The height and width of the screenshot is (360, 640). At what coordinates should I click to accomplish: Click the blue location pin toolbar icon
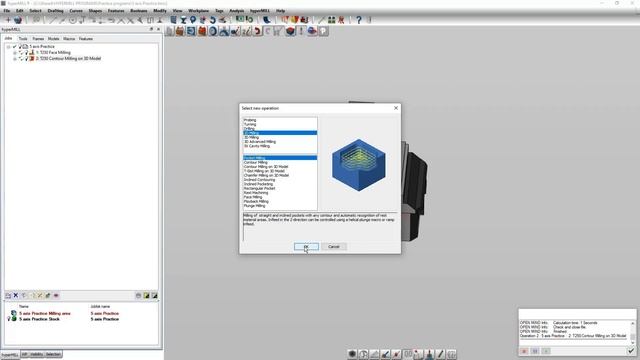coord(193,20)
